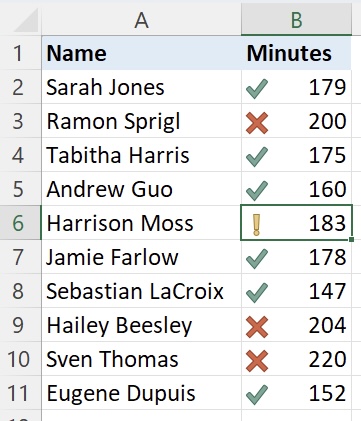Click the Name header cell
Screen dimensions: 361x421
point(141,53)
